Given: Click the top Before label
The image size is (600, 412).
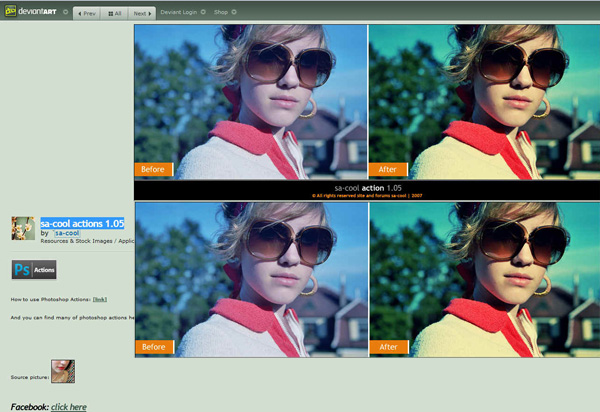Looking at the screenshot, I should (x=153, y=169).
